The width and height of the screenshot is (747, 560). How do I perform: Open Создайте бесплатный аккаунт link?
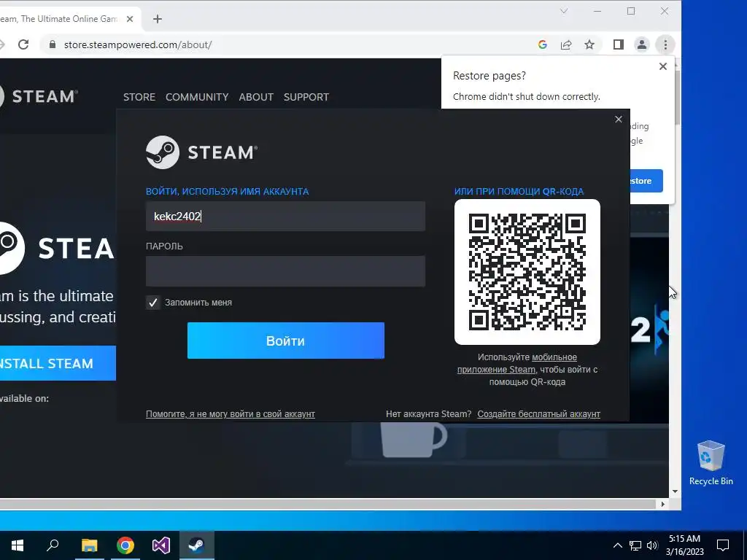pos(539,414)
